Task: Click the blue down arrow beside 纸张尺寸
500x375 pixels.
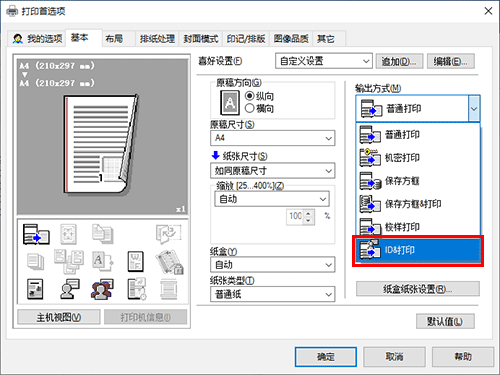Action: pyautogui.click(x=216, y=155)
